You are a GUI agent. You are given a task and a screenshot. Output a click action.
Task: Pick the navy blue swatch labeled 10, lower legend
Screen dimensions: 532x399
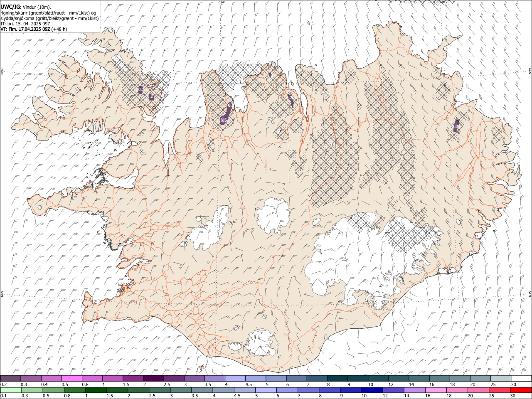tap(372, 390)
